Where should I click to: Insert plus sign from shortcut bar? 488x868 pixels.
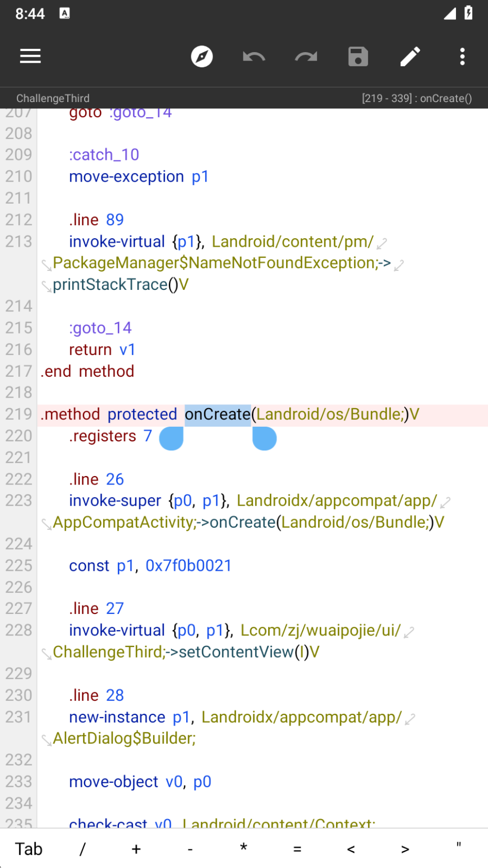(136, 849)
